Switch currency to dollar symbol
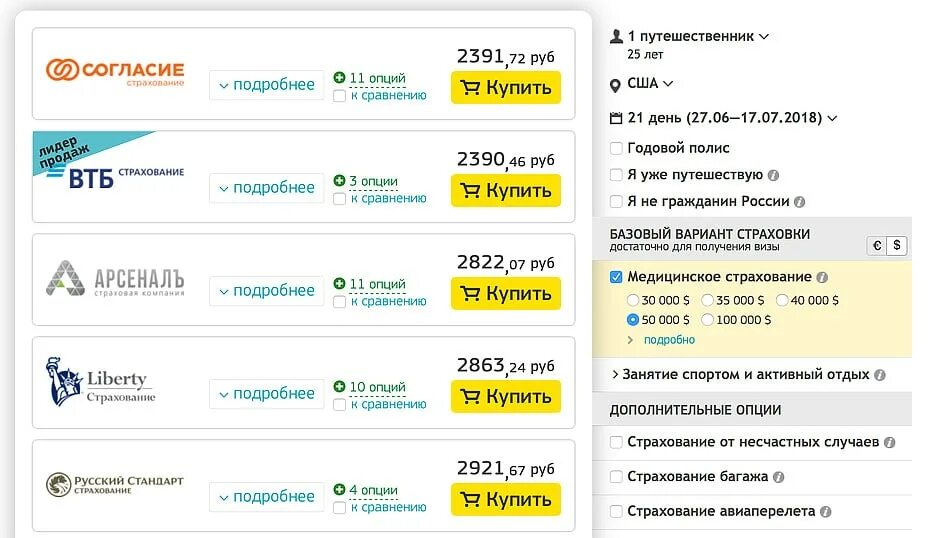This screenshot has height=538, width=950. (897, 245)
